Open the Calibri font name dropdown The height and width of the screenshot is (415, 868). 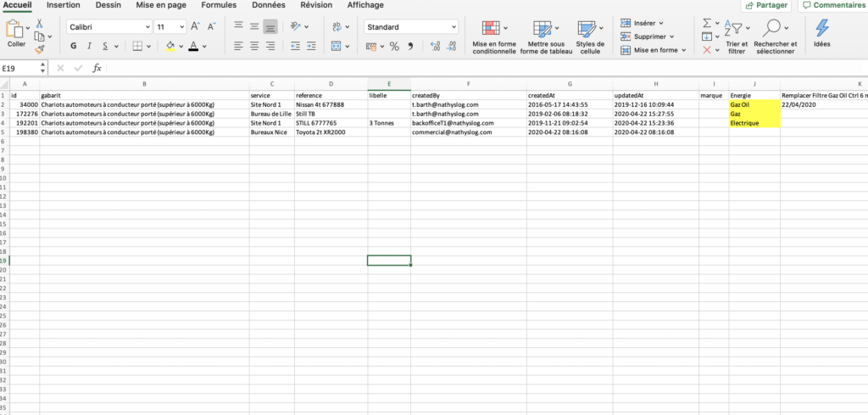108,26
